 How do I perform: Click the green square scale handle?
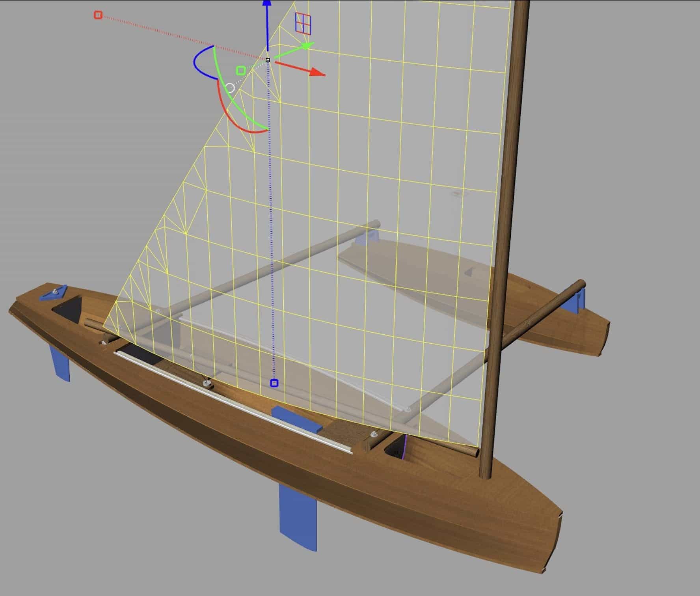(x=240, y=71)
